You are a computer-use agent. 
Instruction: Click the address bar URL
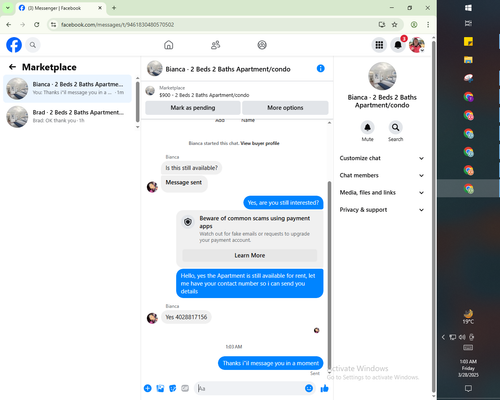click(x=118, y=25)
